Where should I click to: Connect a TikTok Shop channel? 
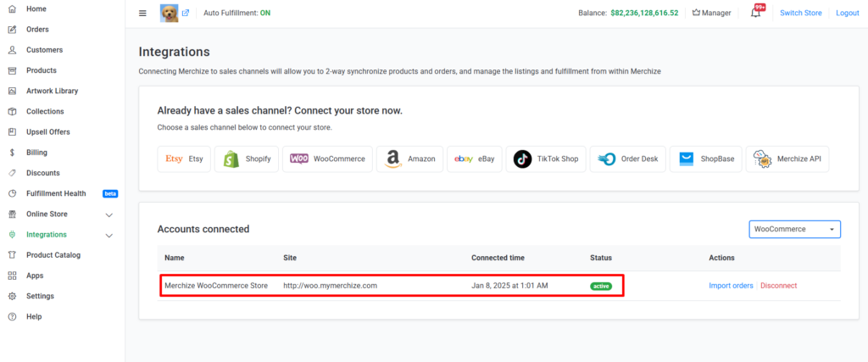click(x=546, y=159)
